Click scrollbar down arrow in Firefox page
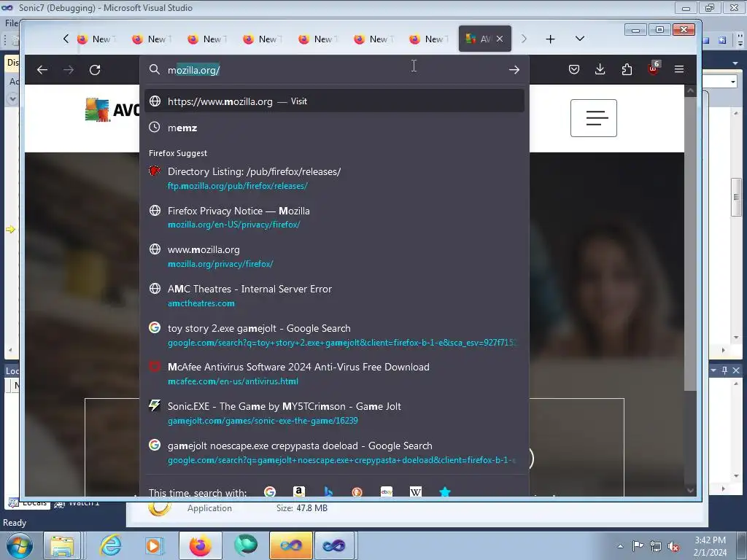 point(690,490)
